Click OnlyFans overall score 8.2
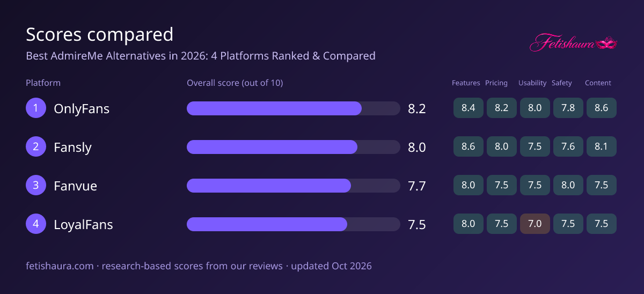The image size is (644, 294). [x=417, y=109]
